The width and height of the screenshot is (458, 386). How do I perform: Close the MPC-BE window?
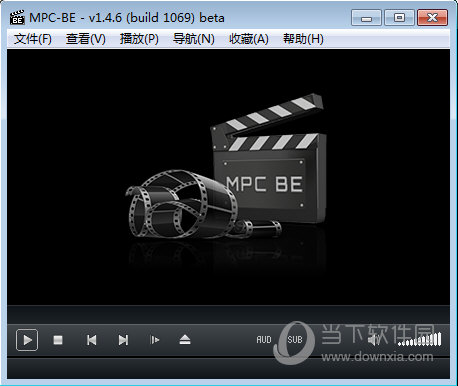432,18
